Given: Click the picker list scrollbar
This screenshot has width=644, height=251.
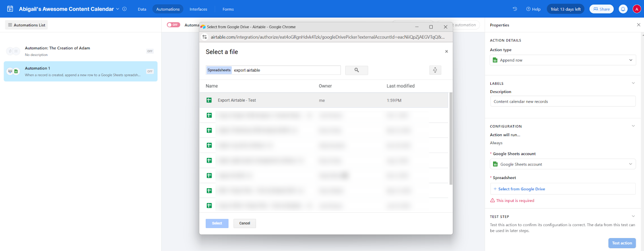Looking at the screenshot, I should coord(451,138).
